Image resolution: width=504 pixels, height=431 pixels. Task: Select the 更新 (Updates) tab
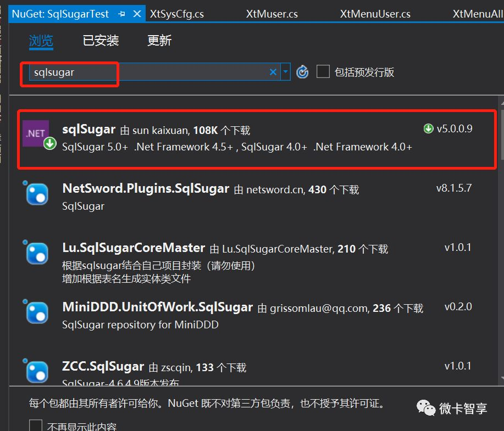pos(159,41)
